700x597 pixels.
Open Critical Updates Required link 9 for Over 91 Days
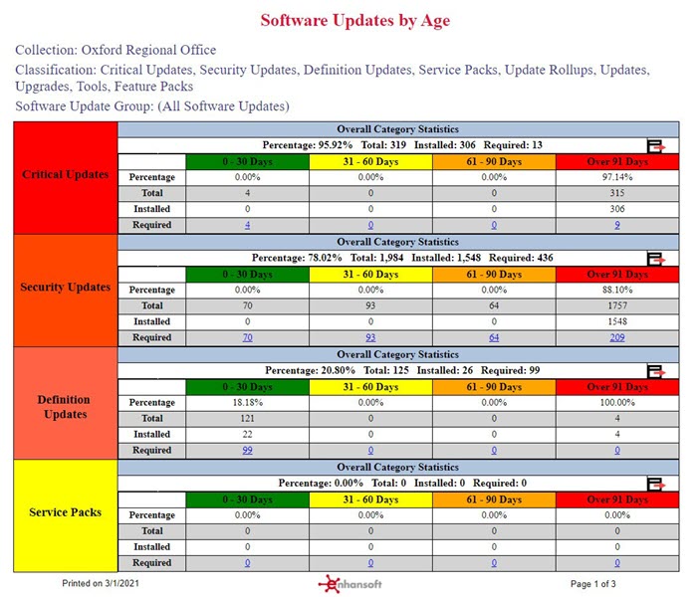pyautogui.click(x=617, y=225)
